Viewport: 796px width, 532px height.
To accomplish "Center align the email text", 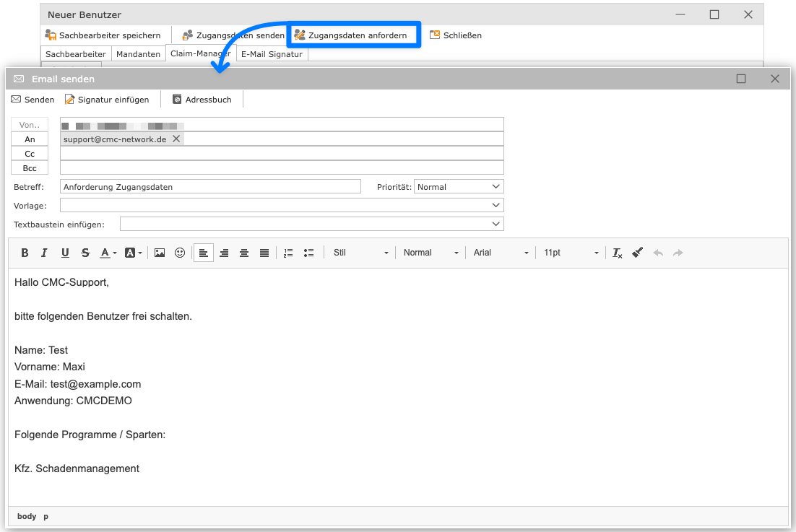I will point(244,253).
